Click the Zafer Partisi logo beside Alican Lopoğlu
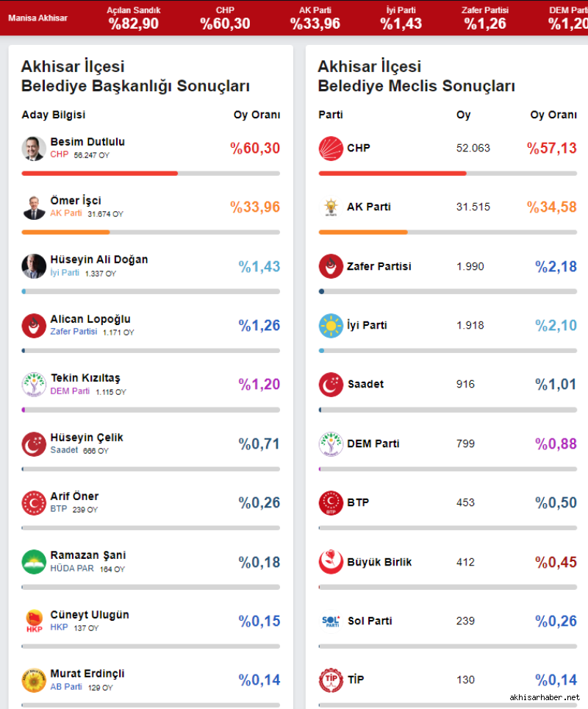 click(34, 326)
